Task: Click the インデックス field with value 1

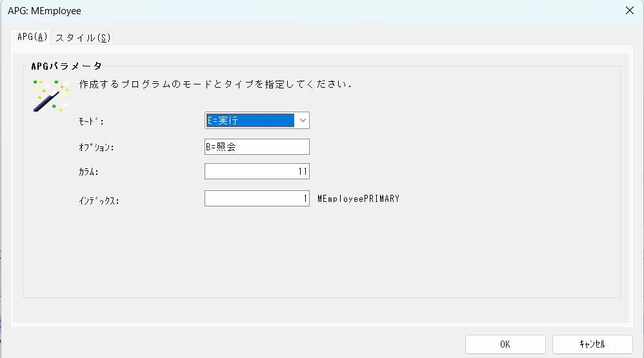Action: [257, 199]
